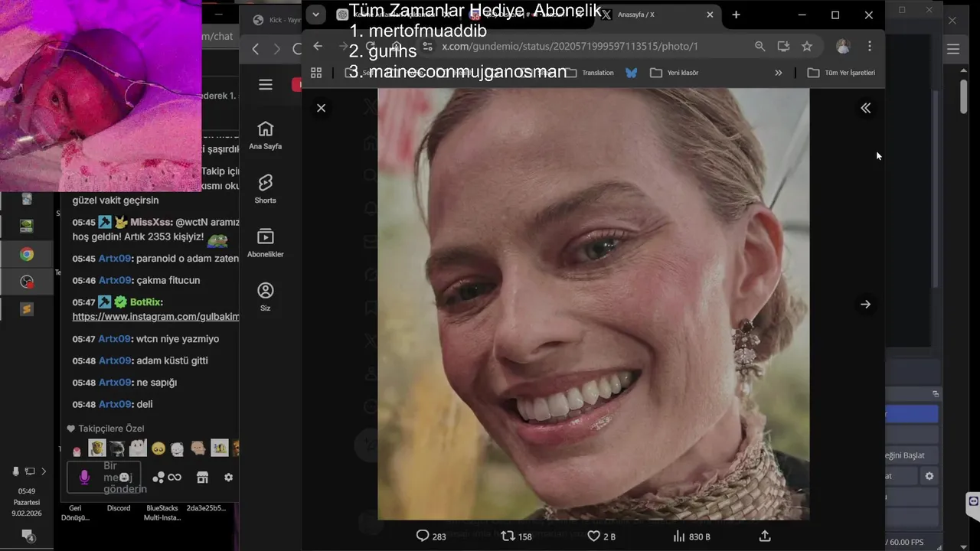Collapse the side panel with double chevron

pyautogui.click(x=865, y=108)
